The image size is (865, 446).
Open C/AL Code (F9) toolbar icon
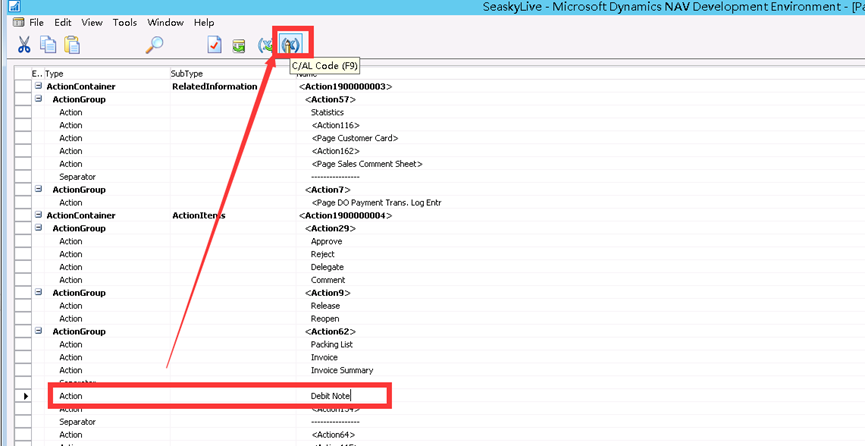coord(290,44)
